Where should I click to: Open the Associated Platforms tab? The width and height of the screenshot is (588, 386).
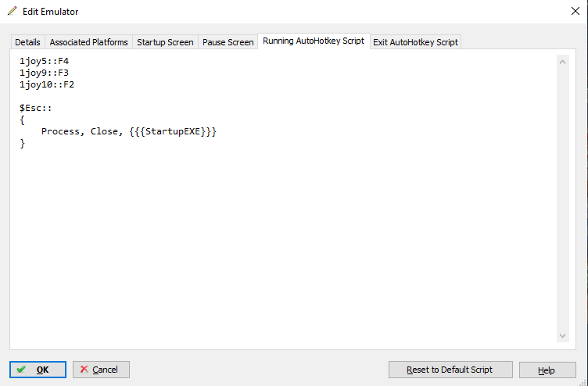coord(88,42)
